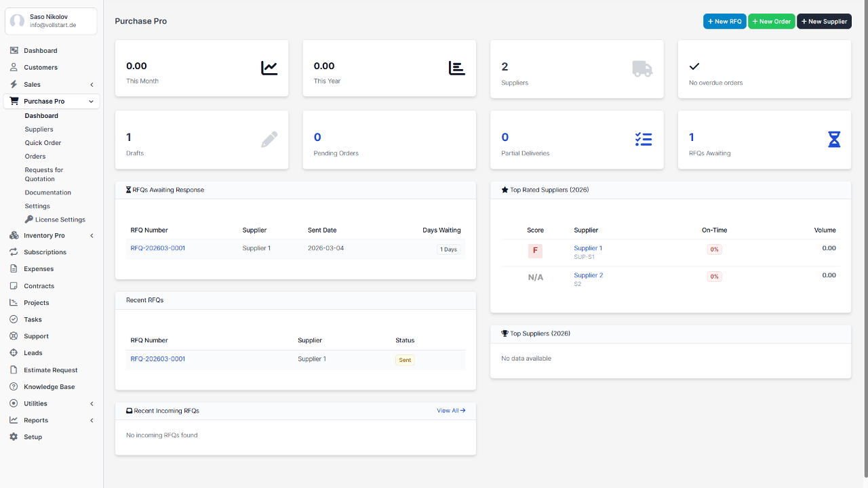This screenshot has height=488, width=868.
Task: Click the Days Waiting column header
Action: tap(441, 230)
